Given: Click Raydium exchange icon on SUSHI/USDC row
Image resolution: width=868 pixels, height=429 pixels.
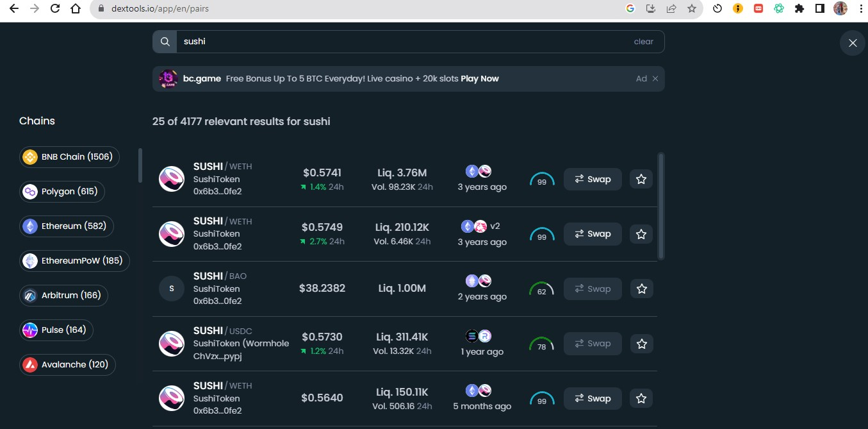Looking at the screenshot, I should click(485, 336).
